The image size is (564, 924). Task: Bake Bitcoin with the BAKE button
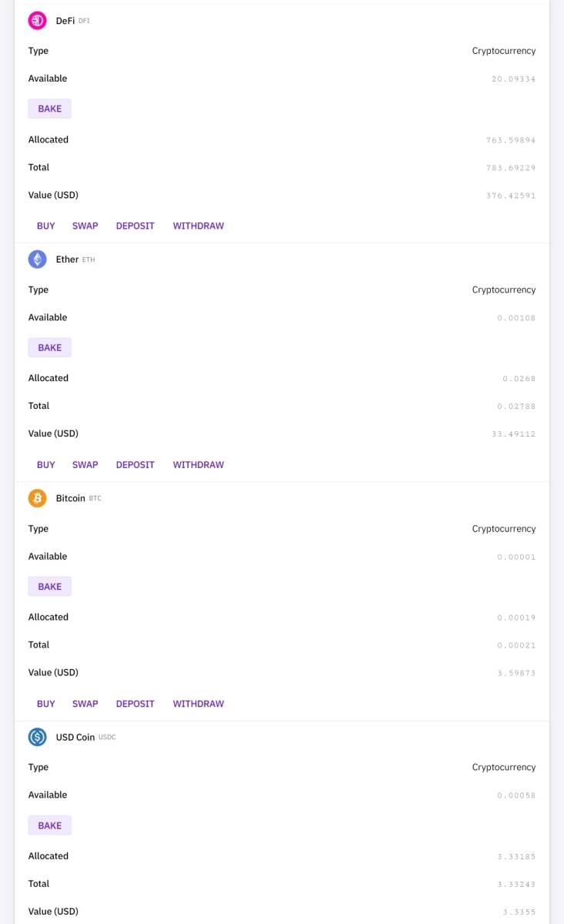pos(50,587)
